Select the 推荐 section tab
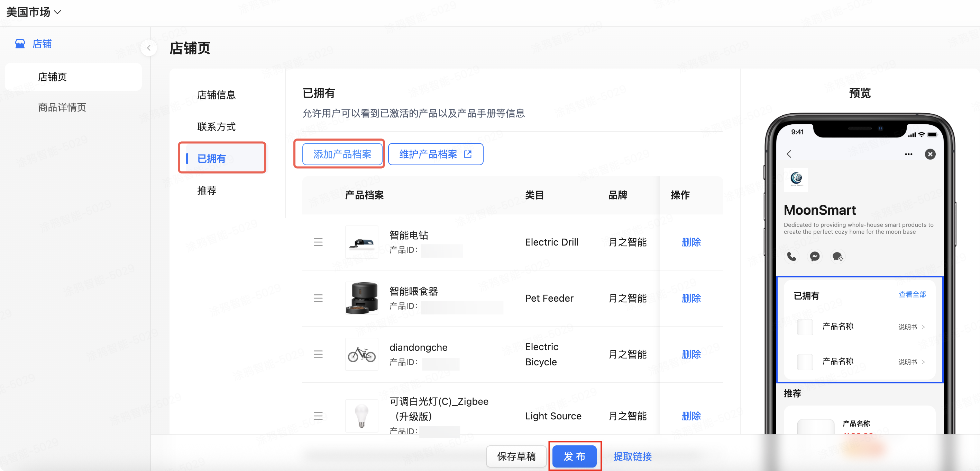Screen dimensions: 980x471 click(207, 190)
